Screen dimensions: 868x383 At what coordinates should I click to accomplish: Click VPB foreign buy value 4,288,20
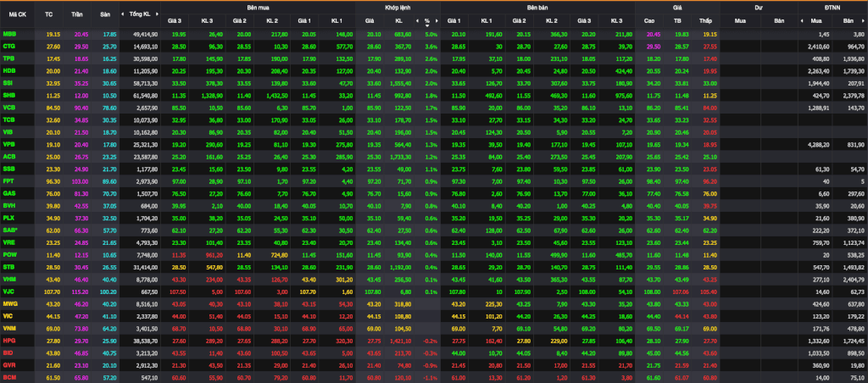(818, 144)
